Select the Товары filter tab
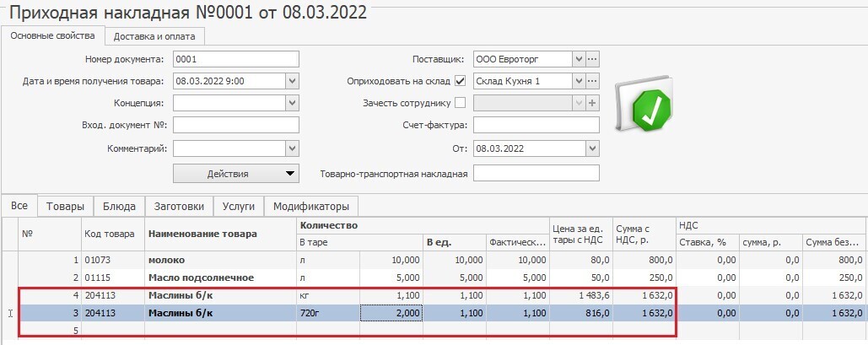 pyautogui.click(x=65, y=207)
